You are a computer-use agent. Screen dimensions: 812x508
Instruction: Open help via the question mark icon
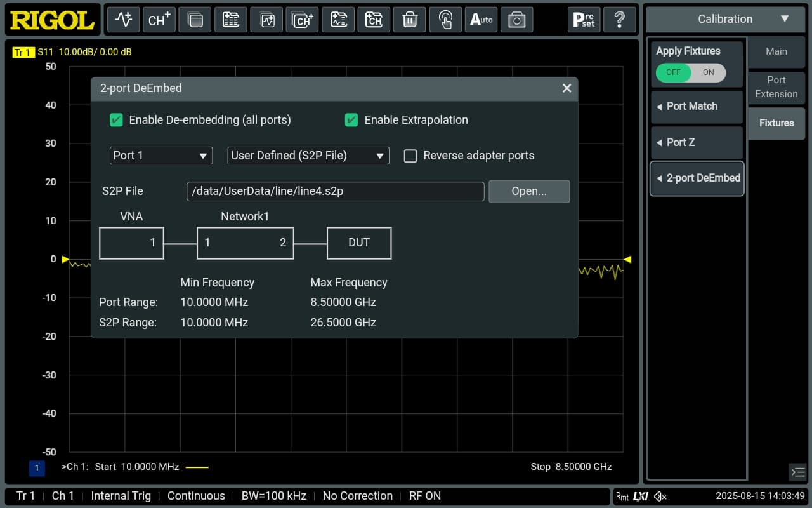[x=620, y=20]
